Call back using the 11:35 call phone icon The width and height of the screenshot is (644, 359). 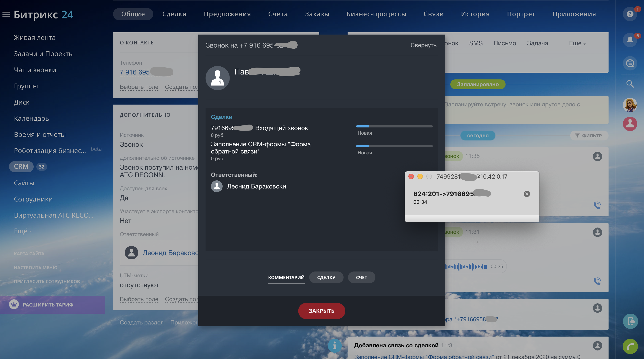click(x=597, y=205)
